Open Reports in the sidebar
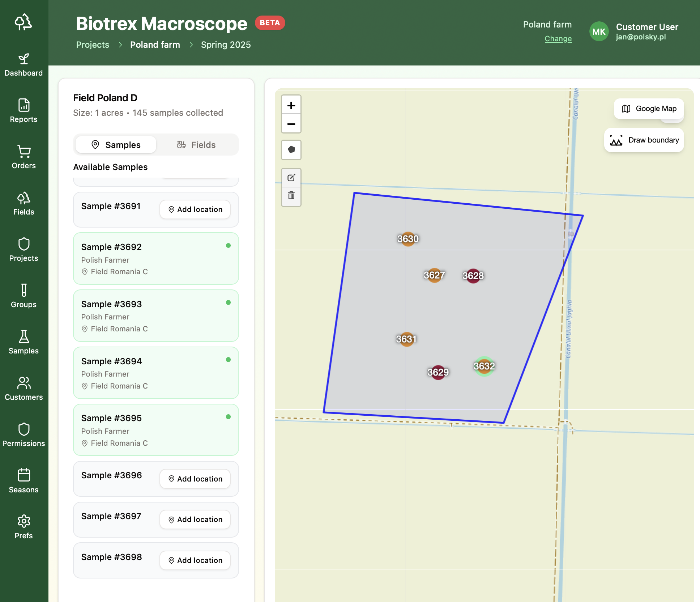 coord(24,111)
